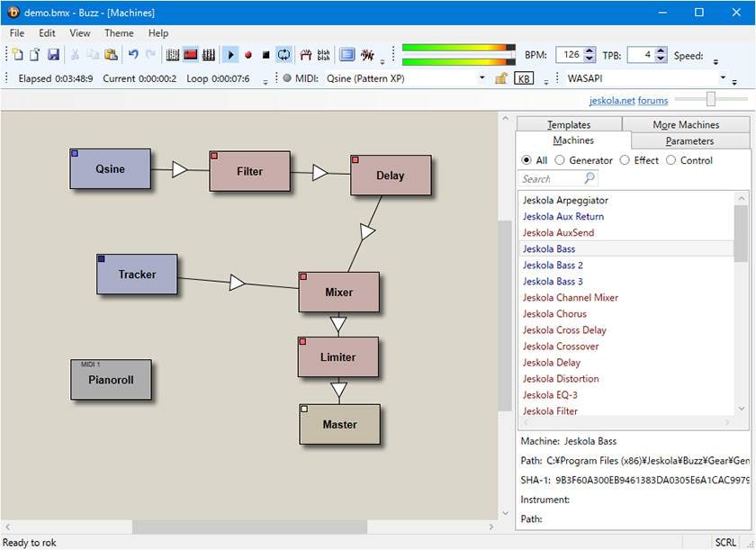
Task: Switch to the machine view red icon
Action: point(191,55)
